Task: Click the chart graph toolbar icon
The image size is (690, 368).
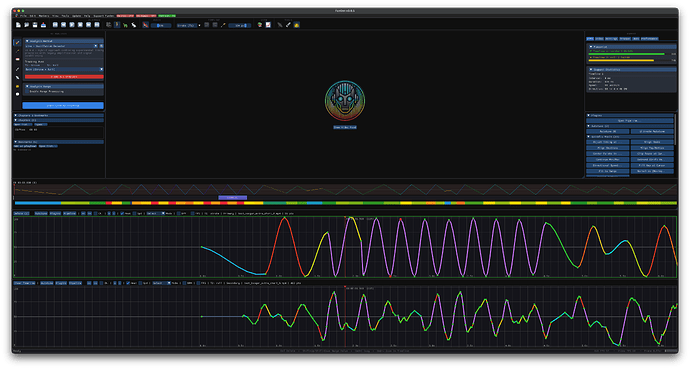Action: [x=268, y=25]
